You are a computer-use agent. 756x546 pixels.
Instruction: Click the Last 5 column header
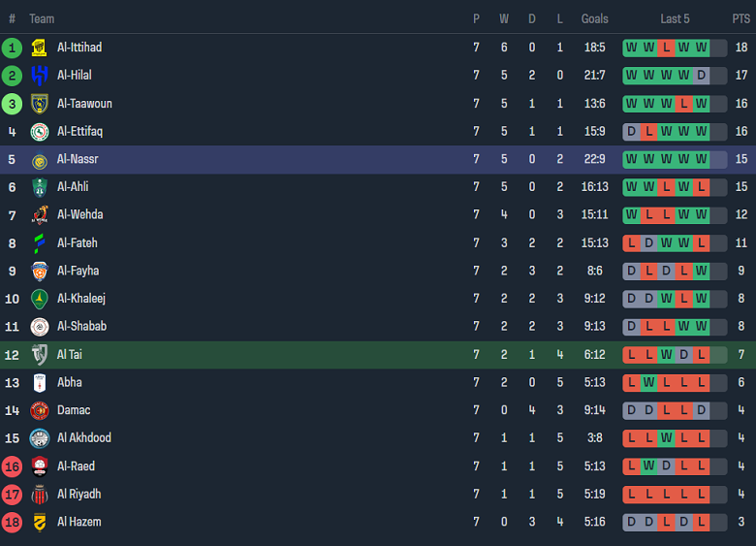pyautogui.click(x=675, y=18)
